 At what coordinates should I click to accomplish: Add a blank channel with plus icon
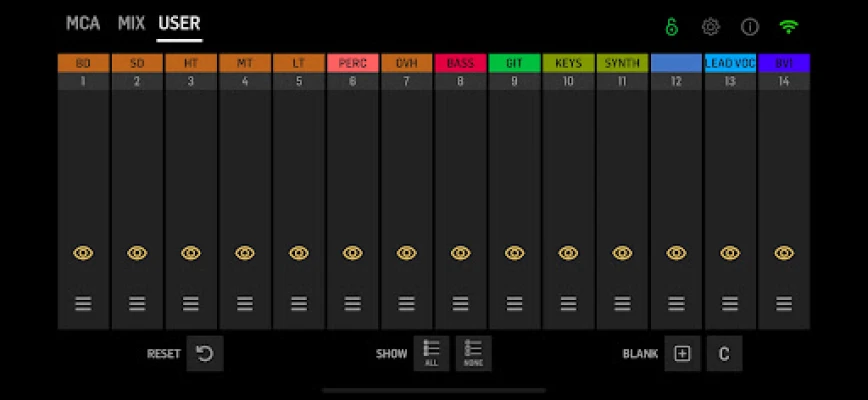coord(682,353)
